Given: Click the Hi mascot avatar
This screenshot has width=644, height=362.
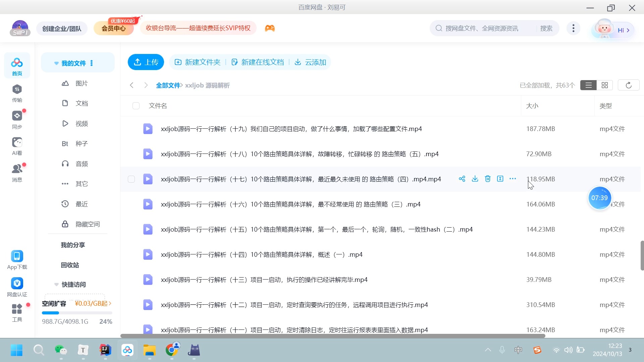Looking at the screenshot, I should tap(604, 28).
